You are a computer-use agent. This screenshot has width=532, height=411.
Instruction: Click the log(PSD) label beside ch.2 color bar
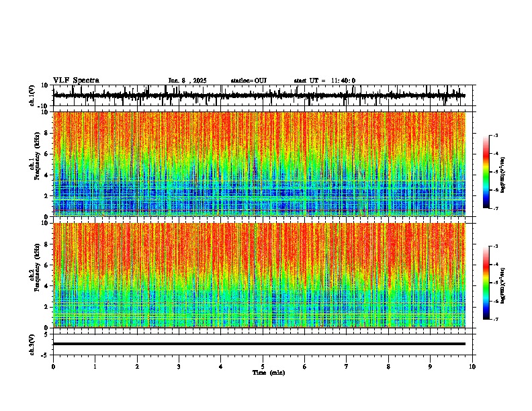(x=502, y=285)
